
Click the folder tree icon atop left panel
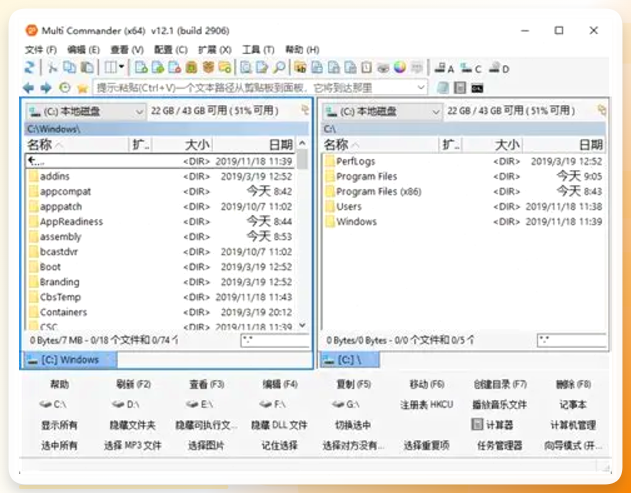pos(305,109)
